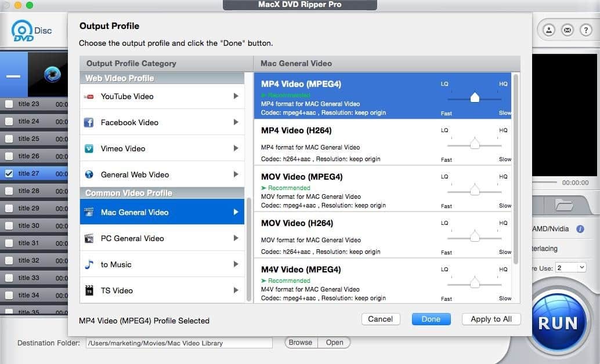Click the YouTube Video icon
600x364 pixels.
point(89,97)
